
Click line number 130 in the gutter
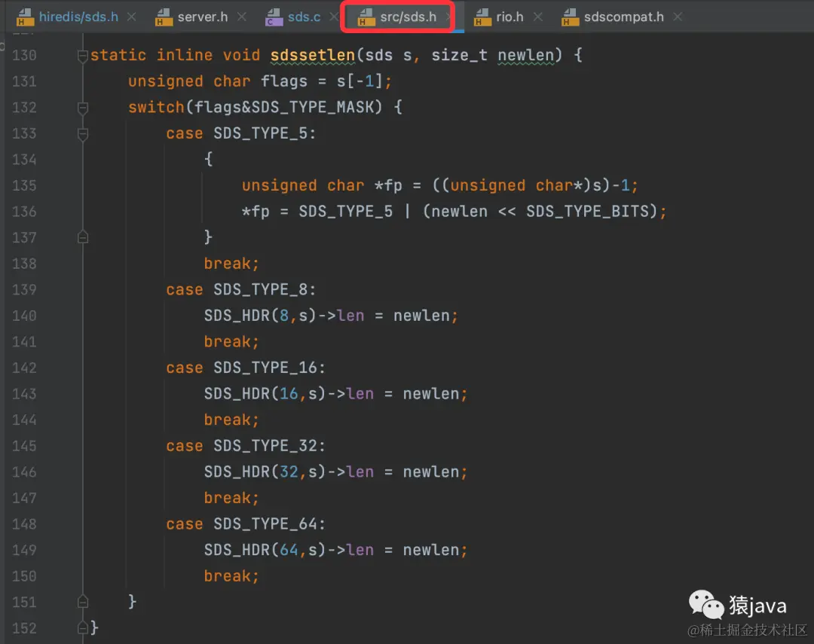[24, 56]
